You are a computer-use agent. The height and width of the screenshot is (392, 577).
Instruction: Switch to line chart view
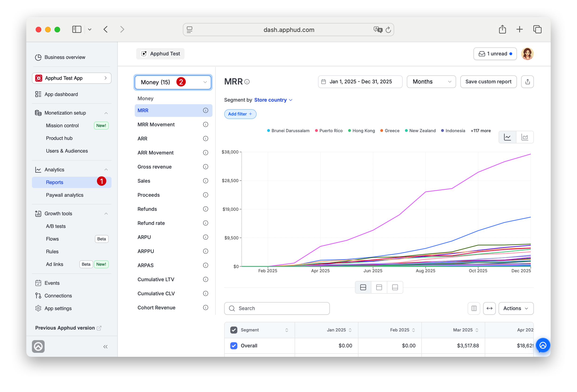click(x=508, y=137)
